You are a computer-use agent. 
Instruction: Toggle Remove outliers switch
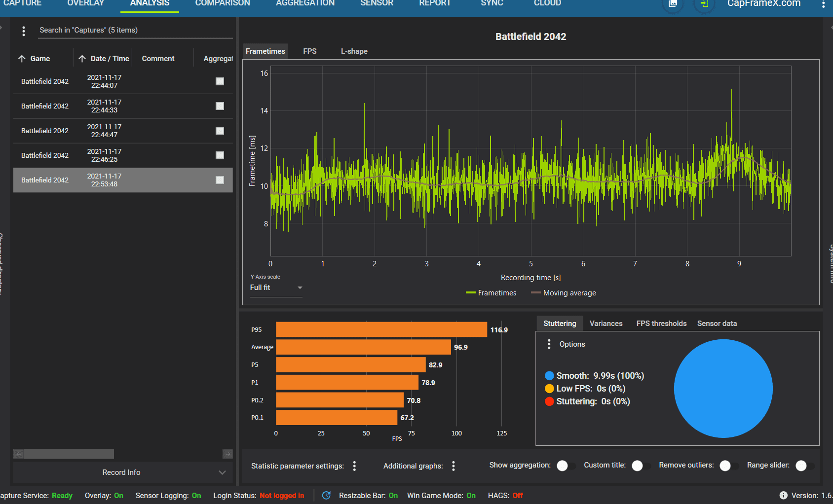[x=728, y=466]
